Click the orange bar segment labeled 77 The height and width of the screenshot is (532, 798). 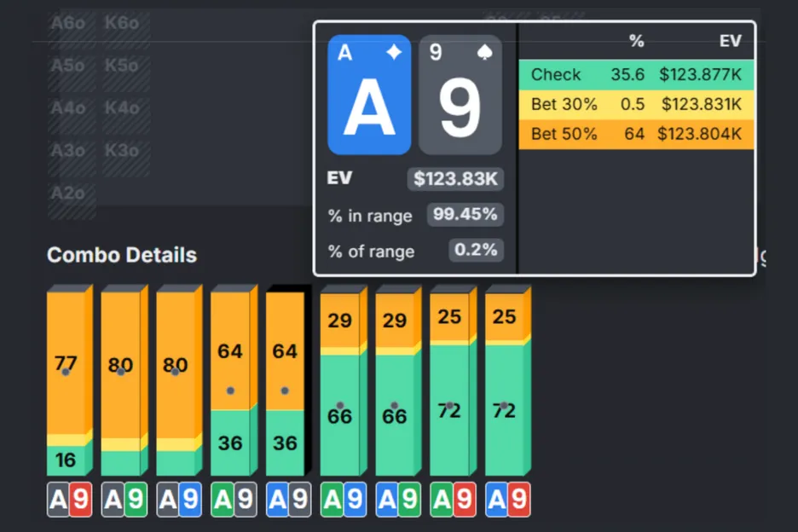coord(66,364)
